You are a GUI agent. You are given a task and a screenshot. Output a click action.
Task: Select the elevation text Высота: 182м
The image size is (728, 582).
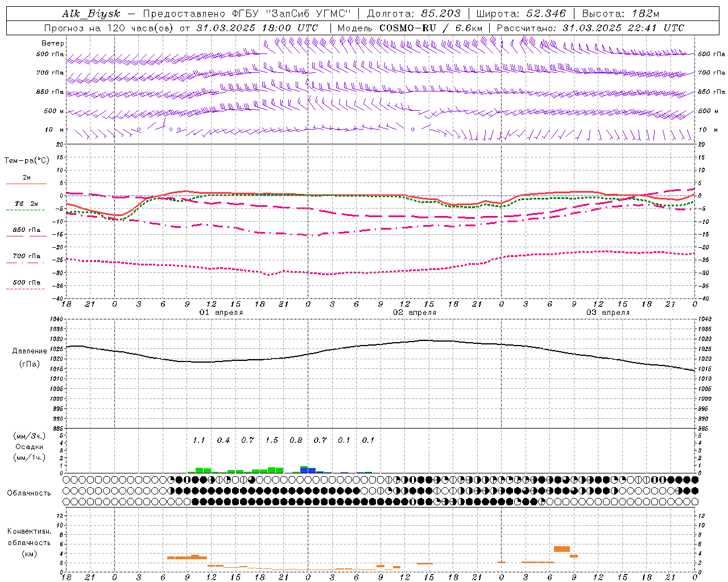point(621,14)
